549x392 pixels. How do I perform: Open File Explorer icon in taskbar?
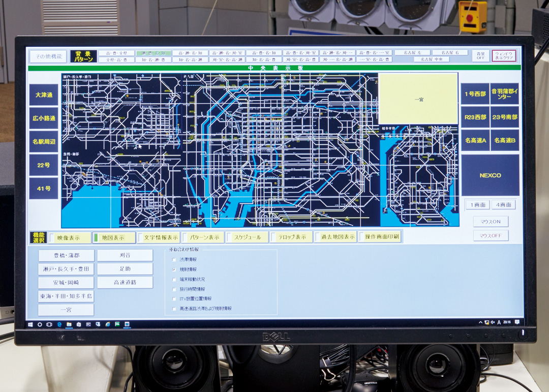click(x=69, y=324)
